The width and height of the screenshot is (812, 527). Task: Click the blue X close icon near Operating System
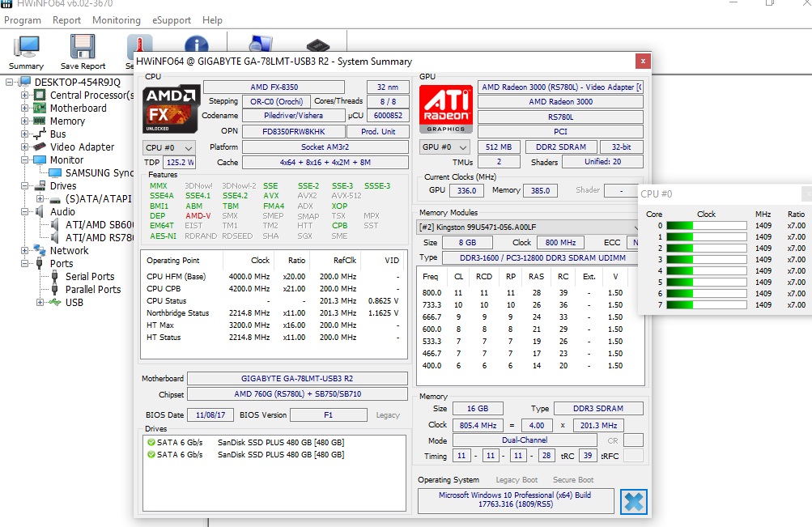pyautogui.click(x=634, y=502)
